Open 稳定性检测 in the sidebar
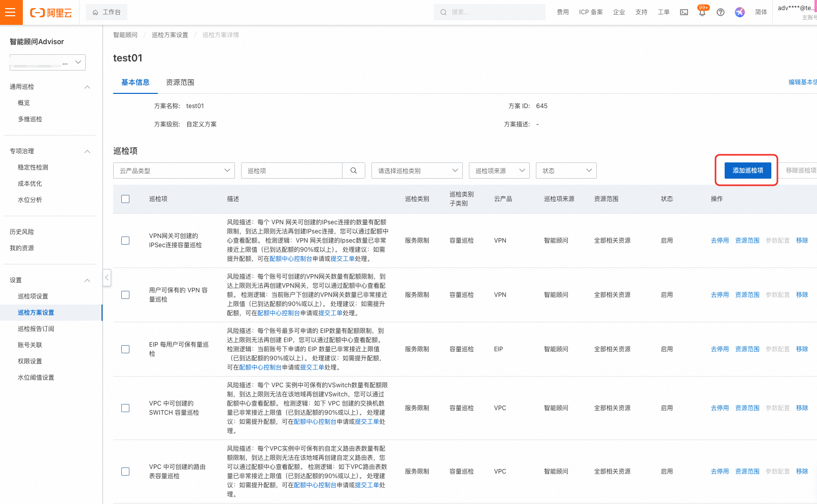 (33, 167)
